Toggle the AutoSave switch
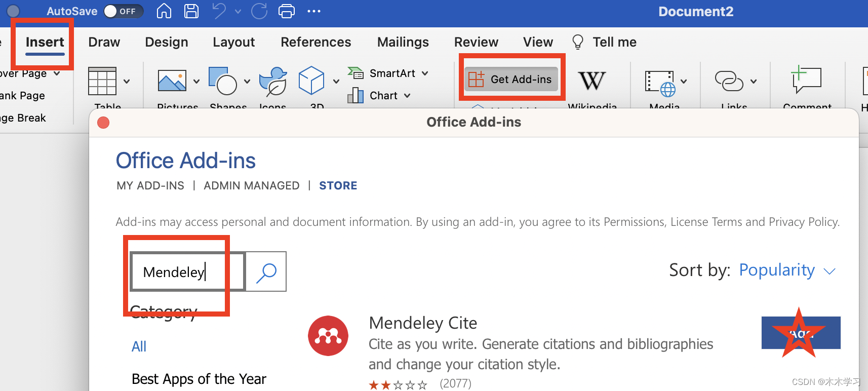The height and width of the screenshot is (391, 868). point(124,11)
